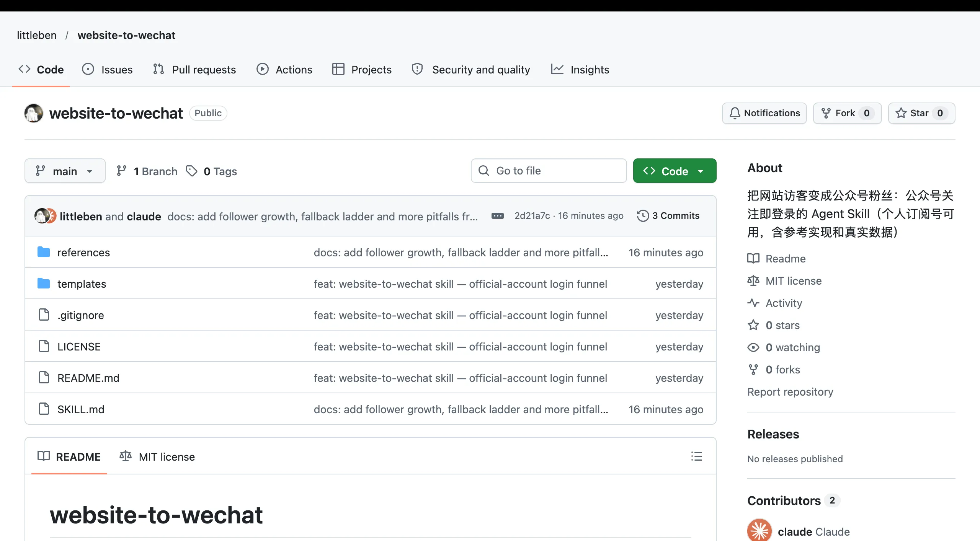This screenshot has height=541, width=980.
Task: Fork this repository
Action: 847,113
